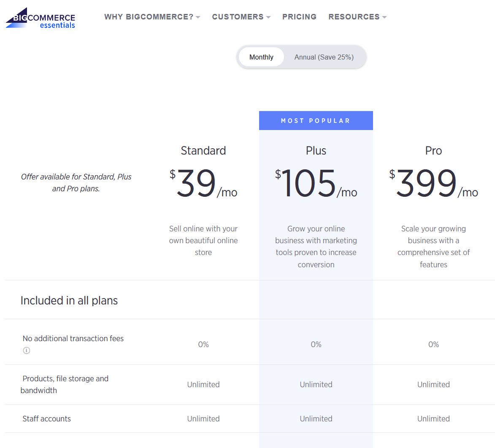
Task: Click Plus's Unlimited for products and bandwidth
Action: (x=316, y=385)
